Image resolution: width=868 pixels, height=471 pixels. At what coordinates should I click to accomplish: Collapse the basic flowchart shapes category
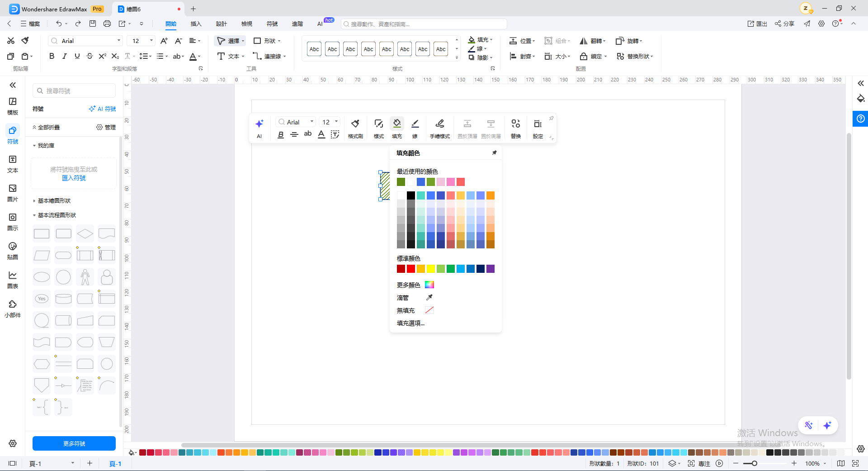[x=57, y=215]
